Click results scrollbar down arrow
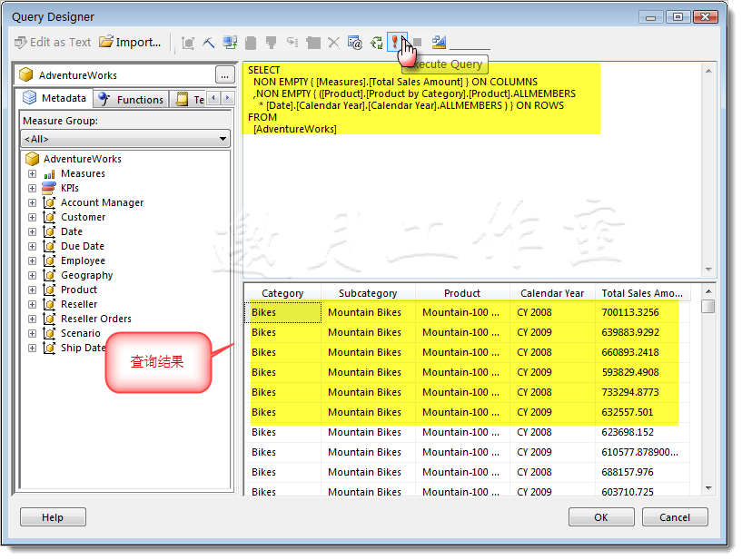The width and height of the screenshot is (742, 560). 708,488
